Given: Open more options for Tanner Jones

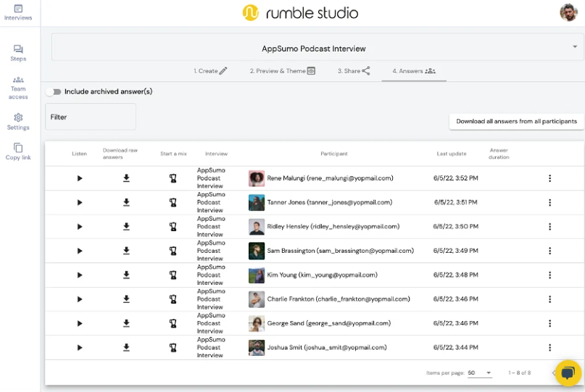Looking at the screenshot, I should coord(549,203).
